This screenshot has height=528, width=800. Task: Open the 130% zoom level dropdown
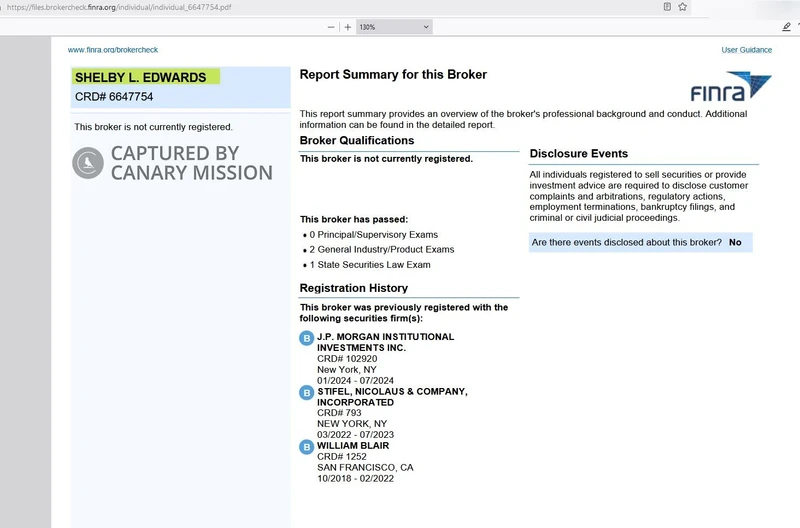(x=394, y=27)
